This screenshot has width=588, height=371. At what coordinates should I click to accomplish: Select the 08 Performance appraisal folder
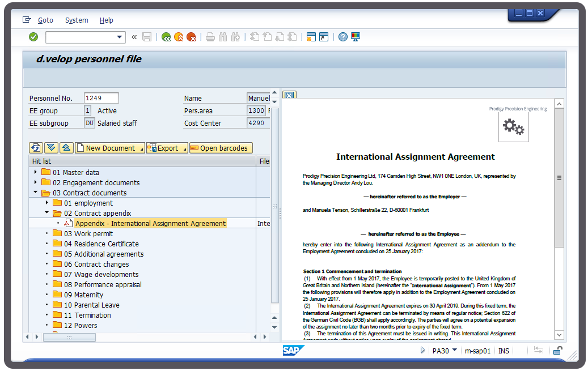[x=103, y=284]
